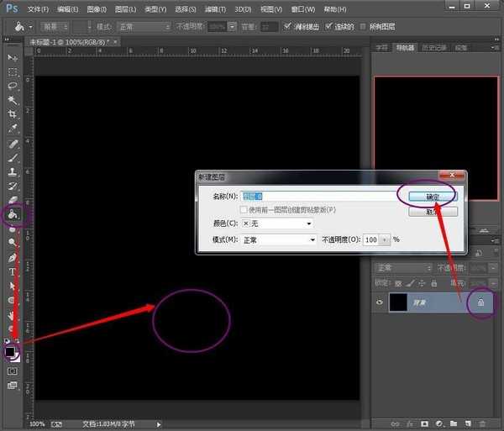Select the Magic Wand tool
The width and height of the screenshot is (504, 431).
(13, 100)
